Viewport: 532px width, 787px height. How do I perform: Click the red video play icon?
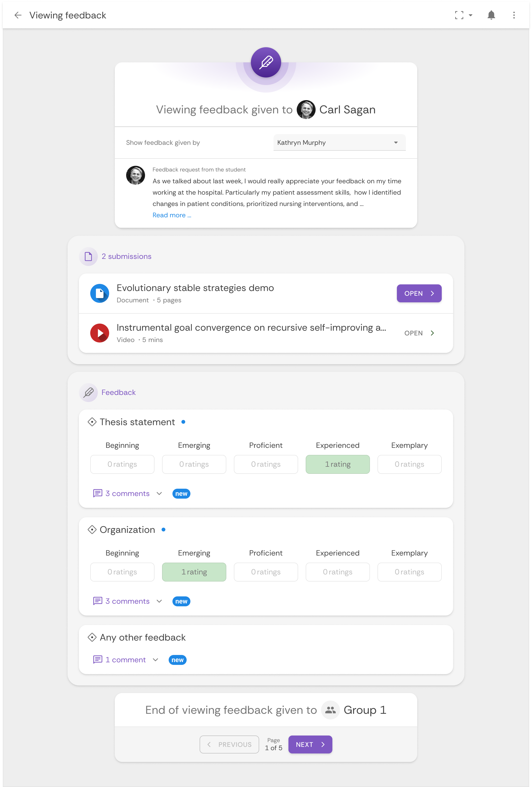[x=99, y=333]
